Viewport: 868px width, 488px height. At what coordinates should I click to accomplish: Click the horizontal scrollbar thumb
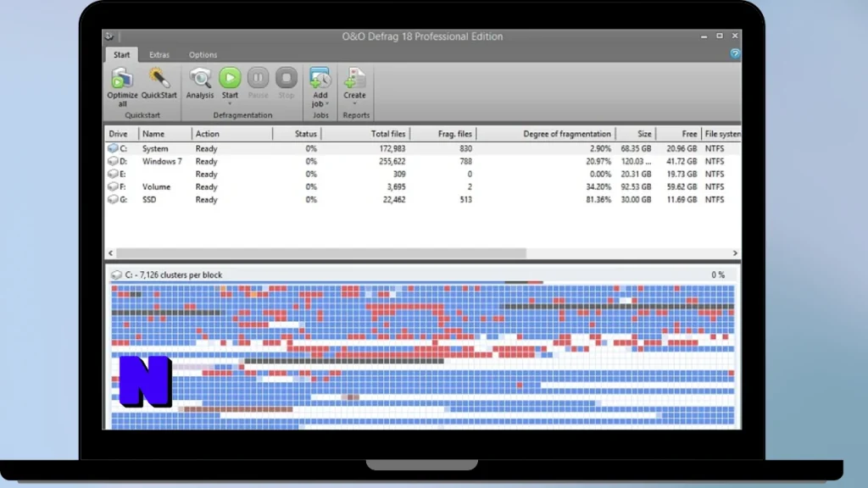(321, 252)
